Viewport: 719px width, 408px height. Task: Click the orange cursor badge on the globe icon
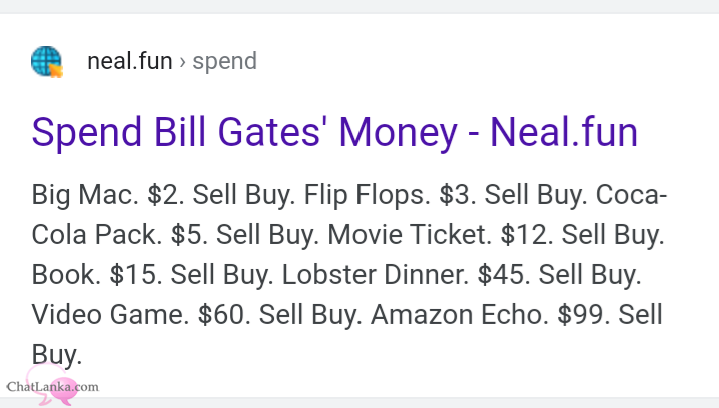coord(56,71)
